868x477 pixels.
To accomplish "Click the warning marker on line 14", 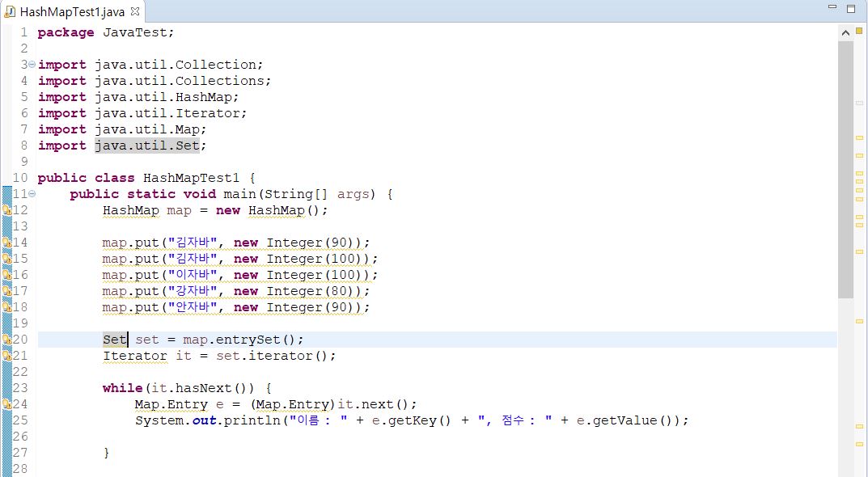I will 6,243.
